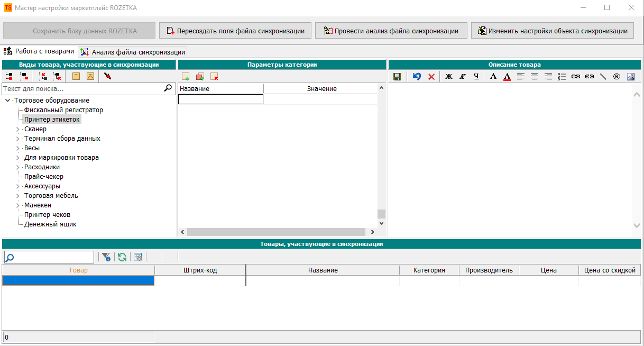Click the bulleted list icon
The image size is (644, 346).
[x=562, y=77]
